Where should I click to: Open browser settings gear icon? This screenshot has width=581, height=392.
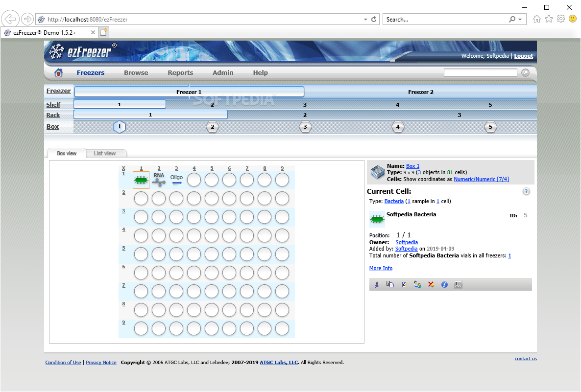(x=561, y=19)
